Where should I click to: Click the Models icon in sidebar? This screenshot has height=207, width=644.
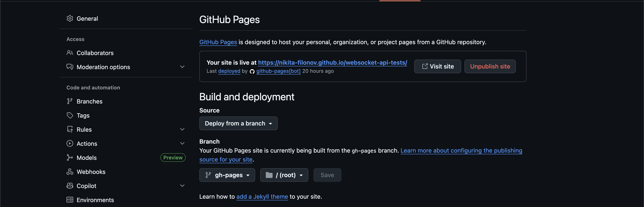(x=70, y=157)
